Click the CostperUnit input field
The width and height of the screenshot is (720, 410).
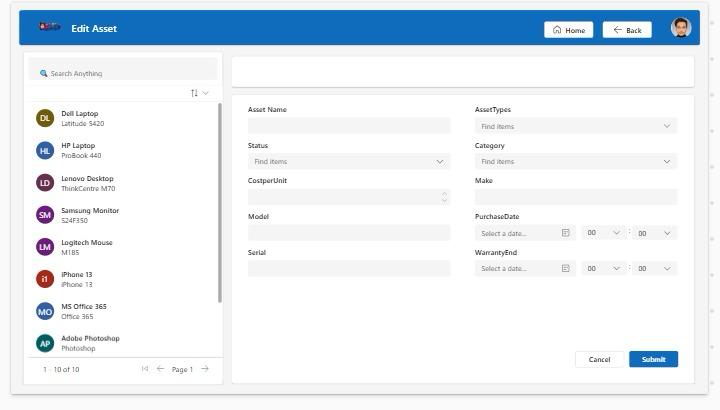[x=349, y=197]
